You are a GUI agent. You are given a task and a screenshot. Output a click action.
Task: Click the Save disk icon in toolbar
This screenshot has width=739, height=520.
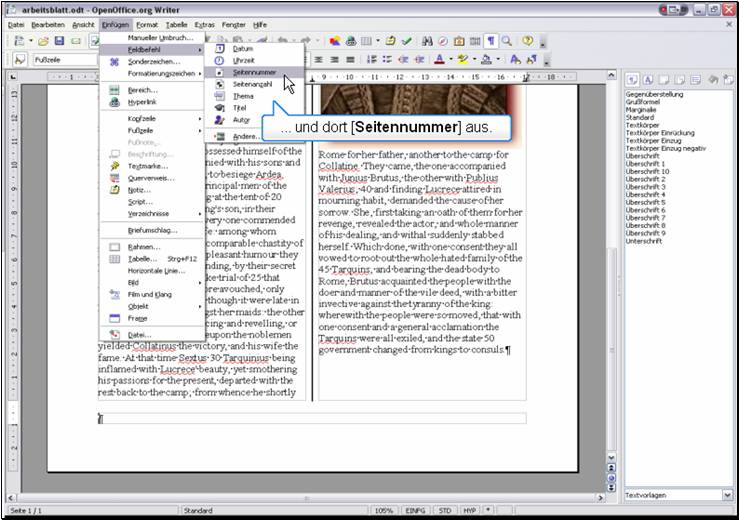point(60,41)
